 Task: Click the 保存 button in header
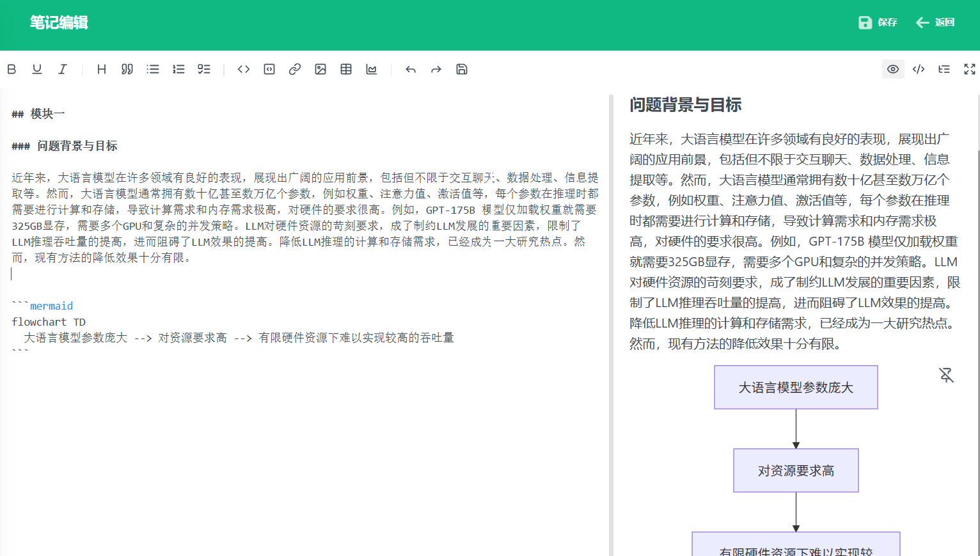coord(878,22)
